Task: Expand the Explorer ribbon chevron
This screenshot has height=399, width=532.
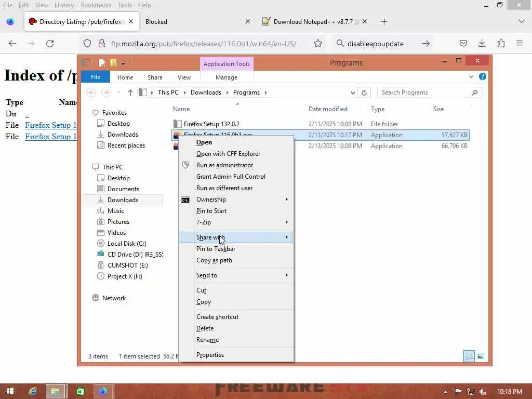Action: point(471,77)
